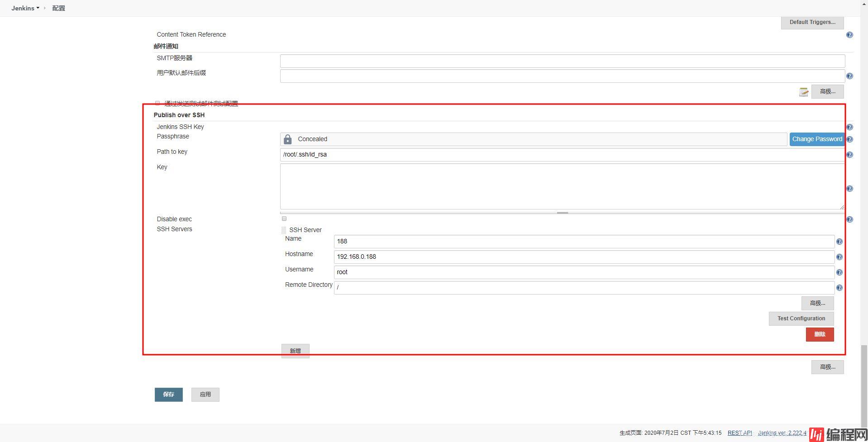Focus the Hostname field 192.168.0.188
868x442 pixels.
584,257
